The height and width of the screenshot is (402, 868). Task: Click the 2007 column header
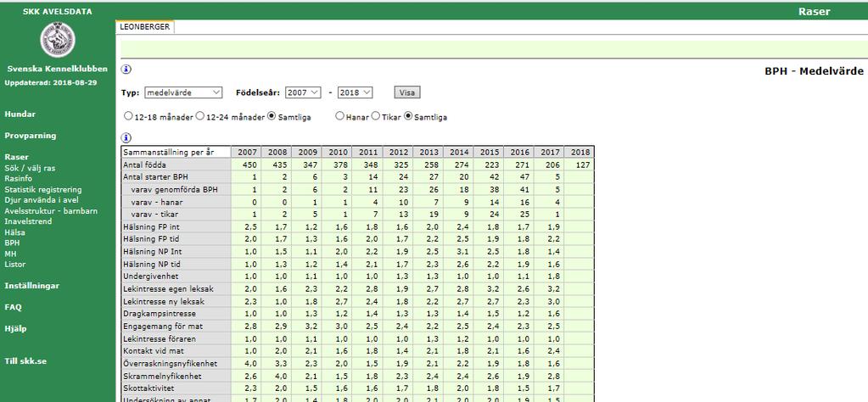pos(246,152)
